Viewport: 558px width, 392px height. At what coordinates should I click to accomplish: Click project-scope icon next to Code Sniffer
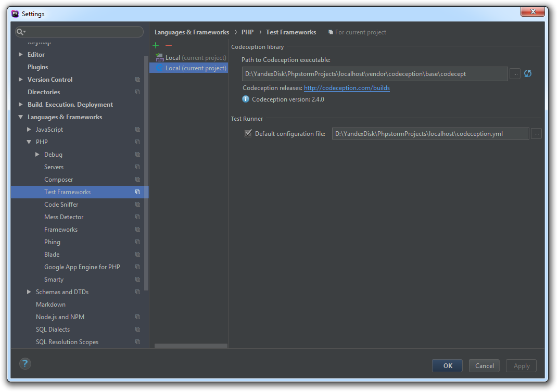click(x=138, y=205)
